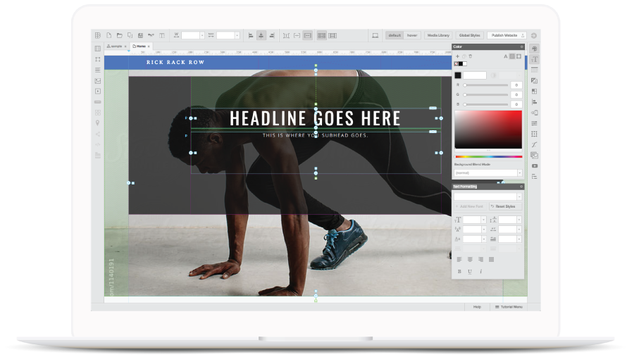Screen dimensions: 627x364
Task: Open the Color panel icon in right sidebar
Action: pyautogui.click(x=534, y=49)
